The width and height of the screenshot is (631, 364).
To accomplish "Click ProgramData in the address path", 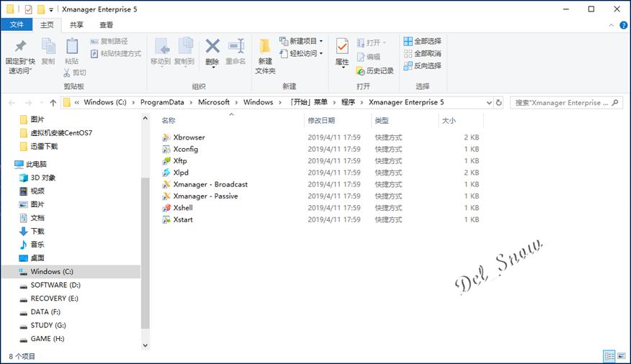I will [162, 102].
